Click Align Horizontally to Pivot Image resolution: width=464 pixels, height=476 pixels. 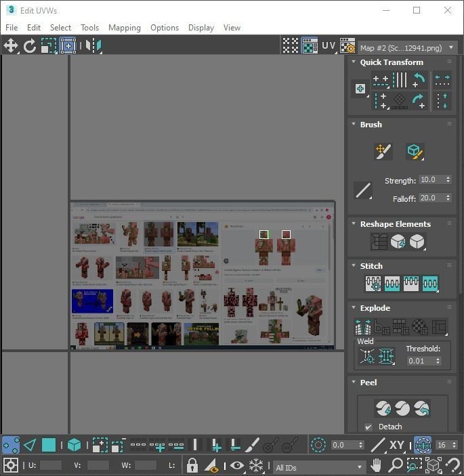[x=381, y=81]
